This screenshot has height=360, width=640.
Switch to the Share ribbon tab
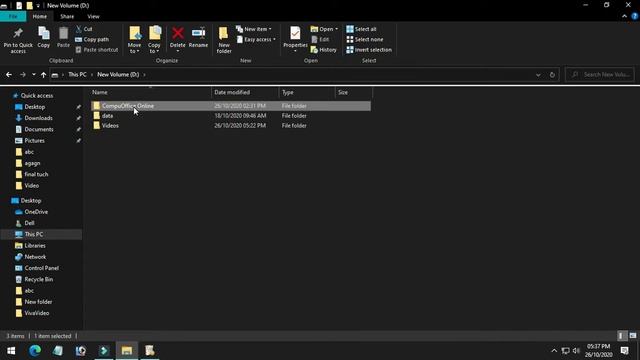[x=67, y=16]
